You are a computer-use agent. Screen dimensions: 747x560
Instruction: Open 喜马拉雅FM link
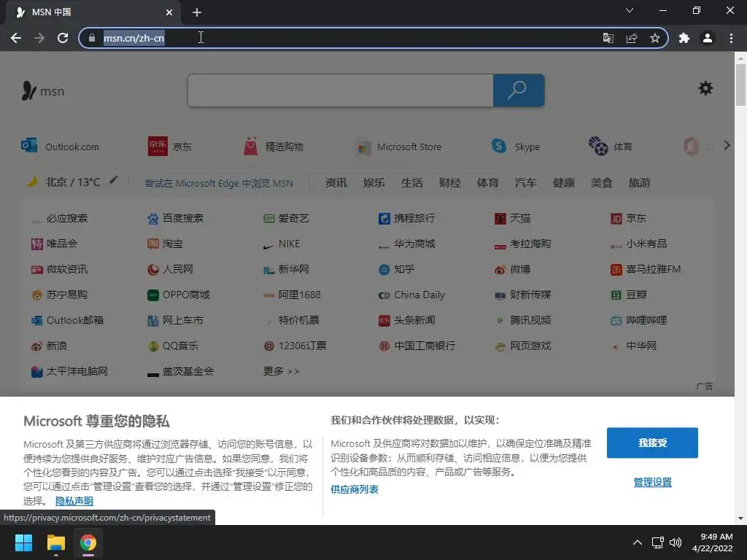pyautogui.click(x=646, y=269)
